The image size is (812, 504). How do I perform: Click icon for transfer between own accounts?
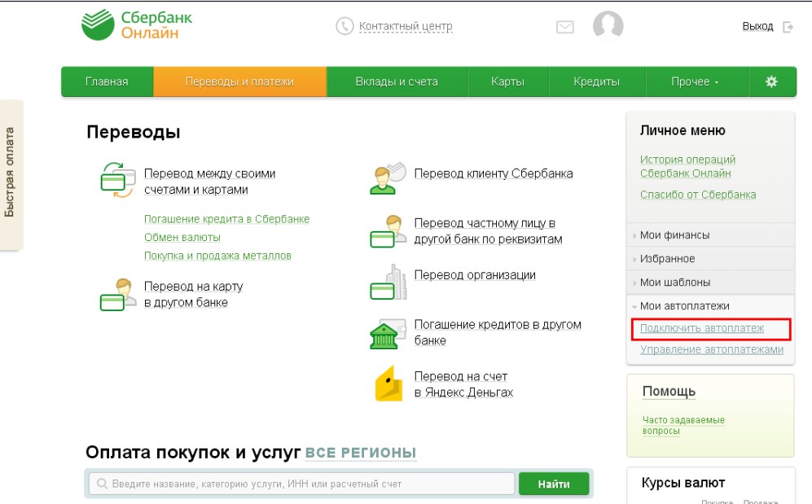(x=117, y=180)
